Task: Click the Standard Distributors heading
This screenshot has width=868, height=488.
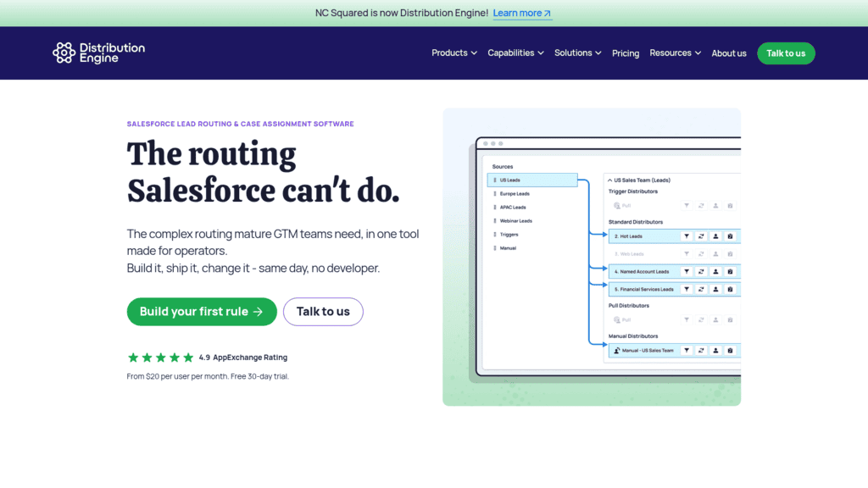Action: click(636, 222)
